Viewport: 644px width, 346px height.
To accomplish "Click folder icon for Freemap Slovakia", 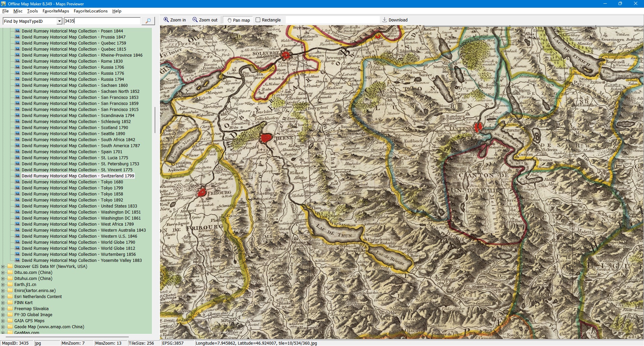I will (10, 309).
